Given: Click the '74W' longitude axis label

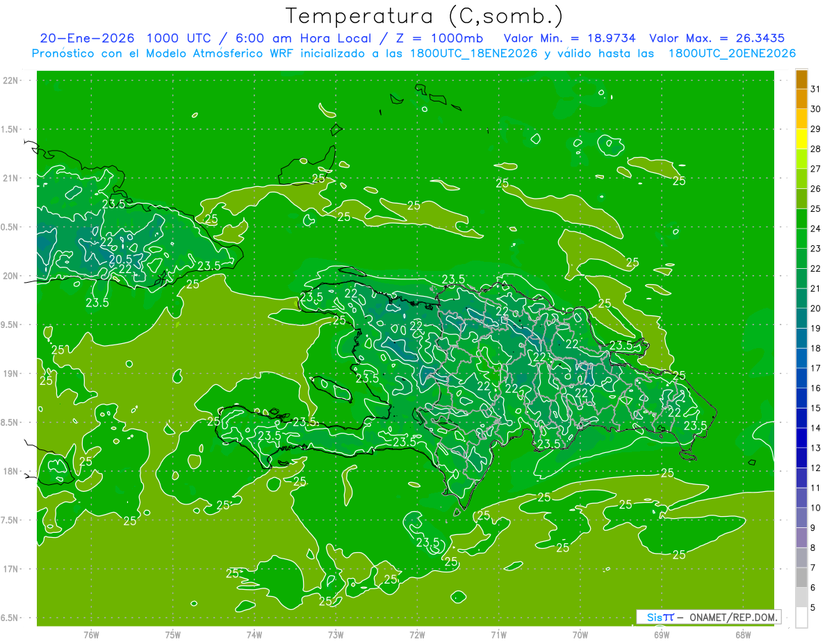Looking at the screenshot, I should pyautogui.click(x=254, y=634).
